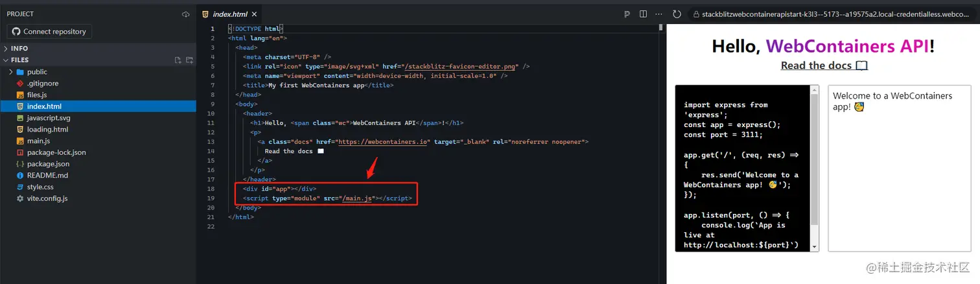980x284 pixels.
Task: Click the PROJECT panel title
Action: click(20, 14)
